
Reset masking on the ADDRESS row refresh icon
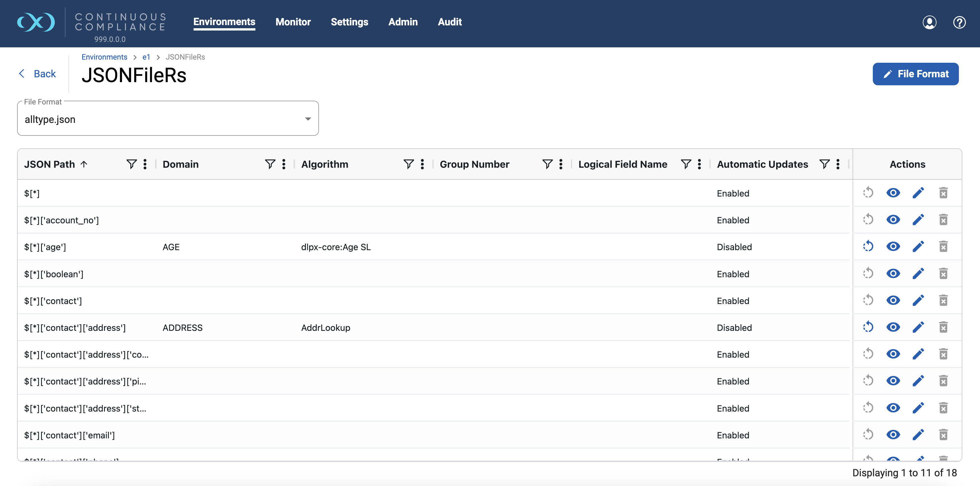pyautogui.click(x=869, y=327)
